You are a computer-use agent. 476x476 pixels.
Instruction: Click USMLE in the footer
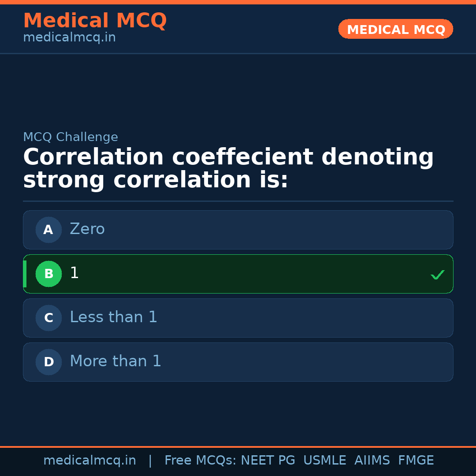tap(324, 461)
